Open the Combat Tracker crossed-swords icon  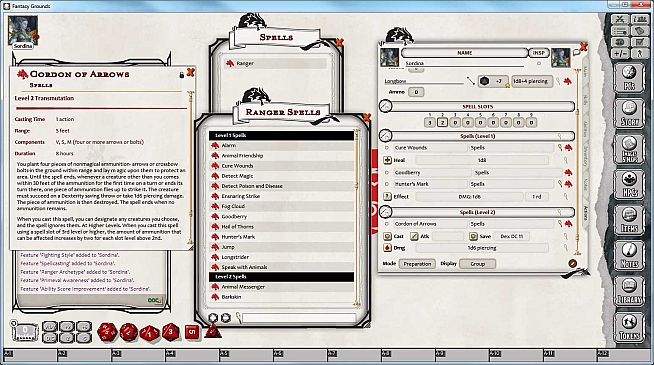click(x=620, y=19)
